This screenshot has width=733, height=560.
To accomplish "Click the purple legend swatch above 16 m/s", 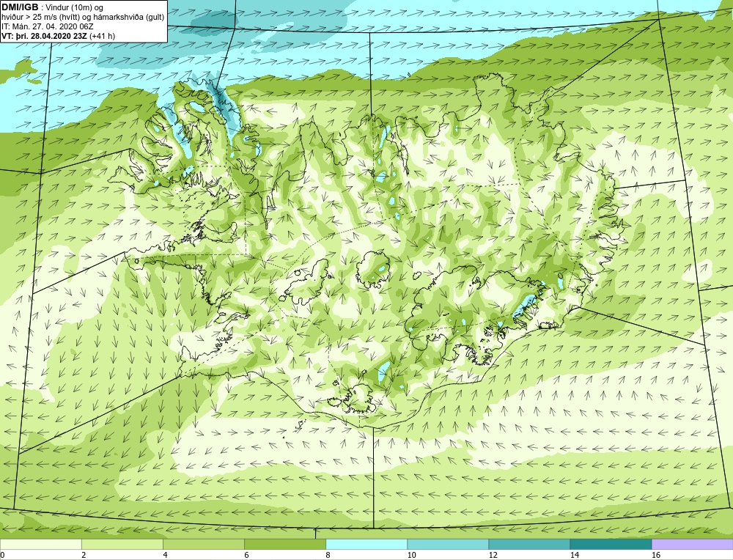I will tap(692, 544).
